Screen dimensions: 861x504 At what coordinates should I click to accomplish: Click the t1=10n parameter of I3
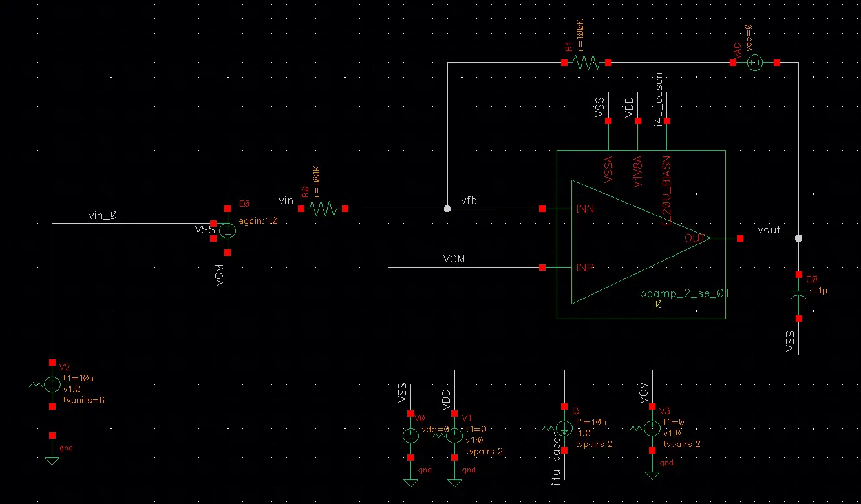[x=591, y=422]
